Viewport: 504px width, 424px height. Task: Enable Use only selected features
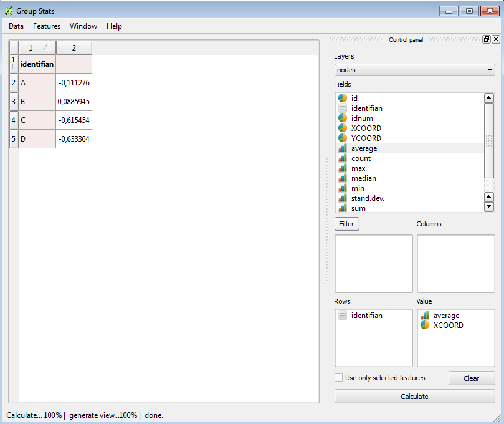click(x=339, y=377)
